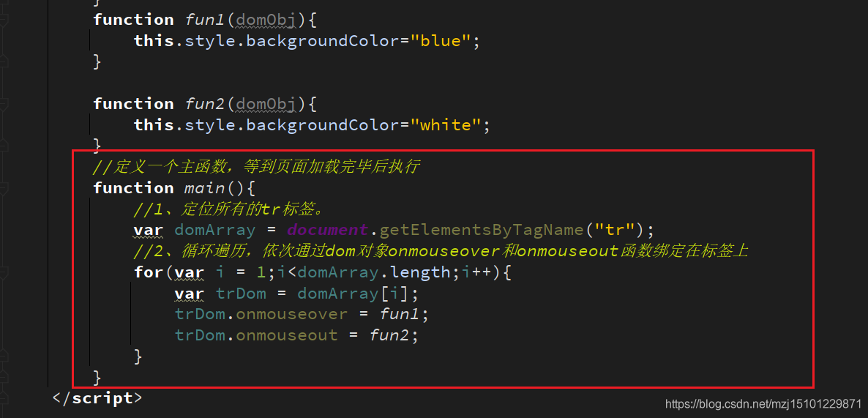Click the "for" keyword
Image resolution: width=868 pixels, height=418 pixels.
[149, 272]
